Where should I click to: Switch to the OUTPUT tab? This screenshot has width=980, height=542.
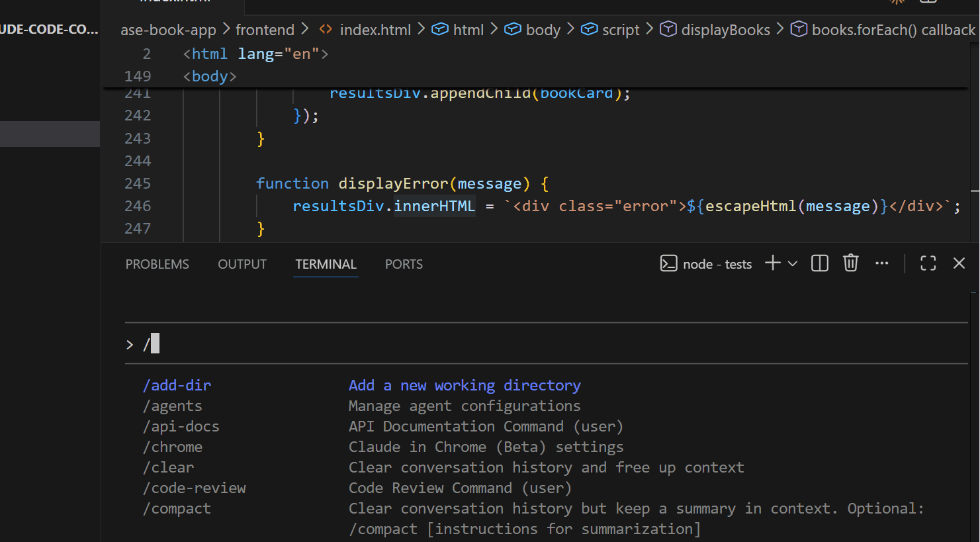(x=242, y=264)
